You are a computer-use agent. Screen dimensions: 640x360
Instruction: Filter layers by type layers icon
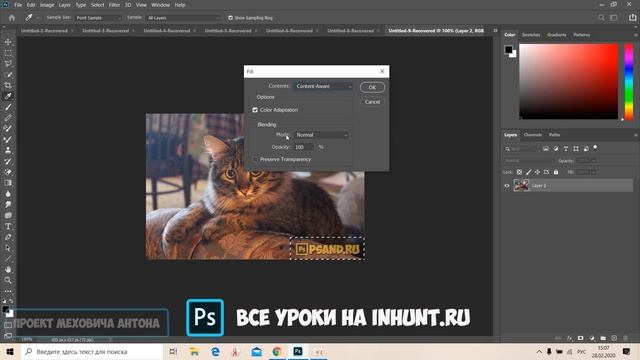(x=566, y=149)
